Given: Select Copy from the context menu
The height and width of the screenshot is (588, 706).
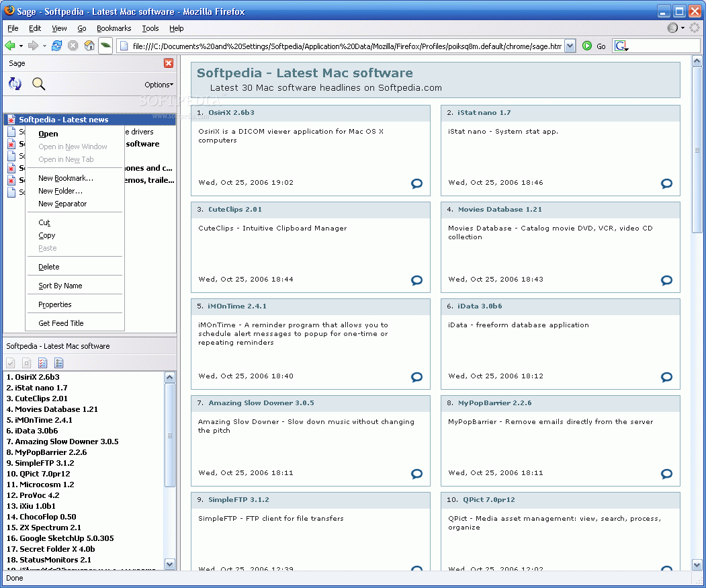Looking at the screenshot, I should [x=75, y=235].
